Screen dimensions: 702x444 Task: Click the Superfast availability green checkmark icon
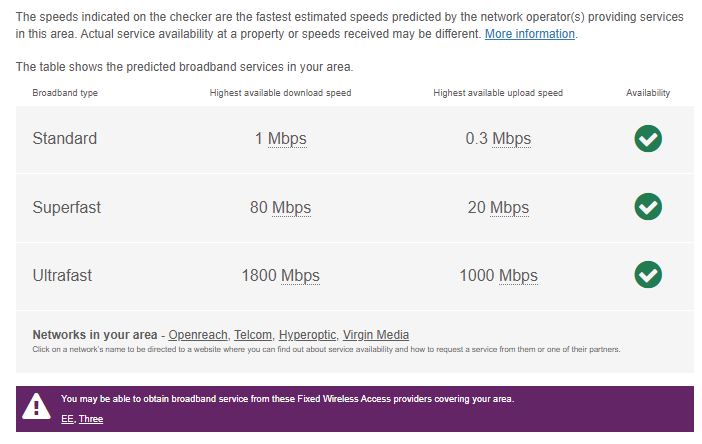pyautogui.click(x=648, y=207)
